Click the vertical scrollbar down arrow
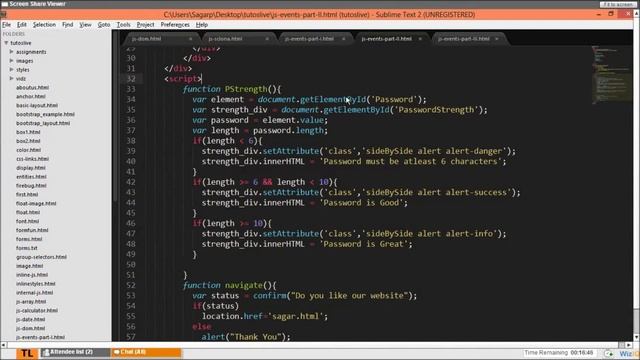Viewport: 640px width, 360px height. tap(636, 338)
